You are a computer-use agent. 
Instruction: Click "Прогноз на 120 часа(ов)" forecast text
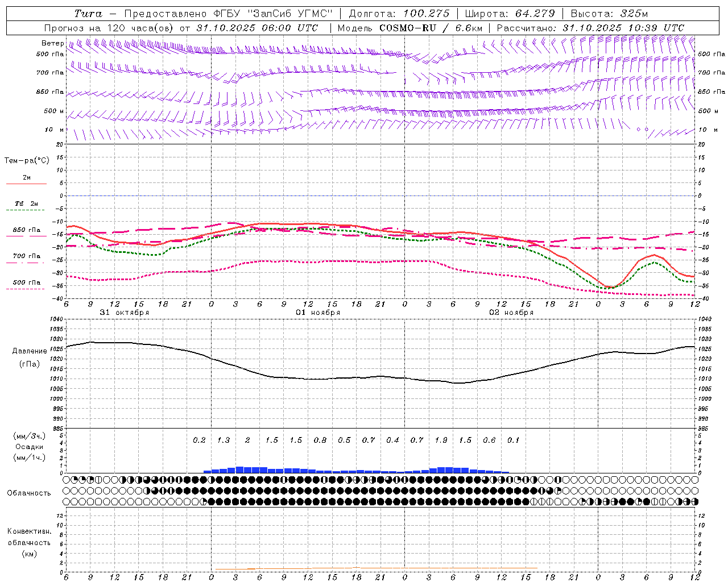pos(109,28)
